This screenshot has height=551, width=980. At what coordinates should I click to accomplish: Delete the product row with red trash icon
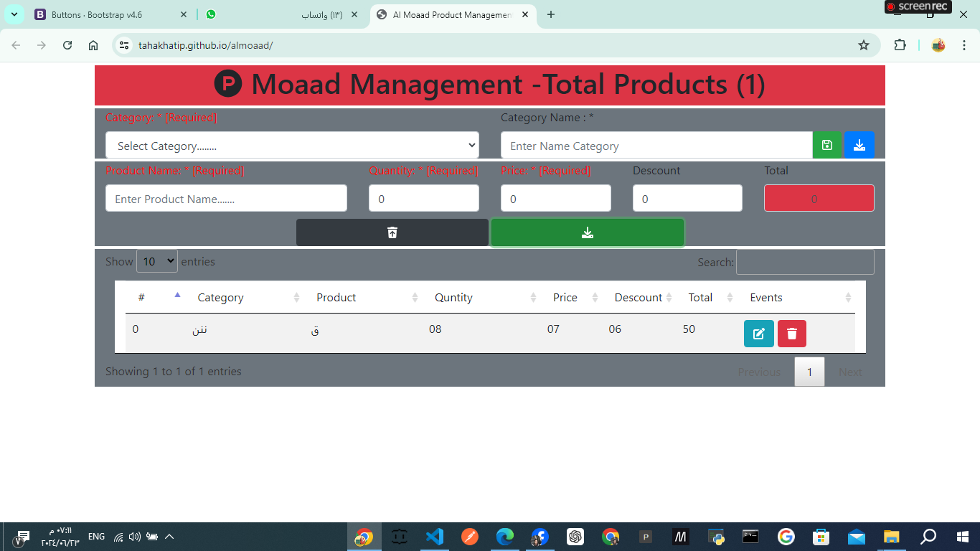792,334
